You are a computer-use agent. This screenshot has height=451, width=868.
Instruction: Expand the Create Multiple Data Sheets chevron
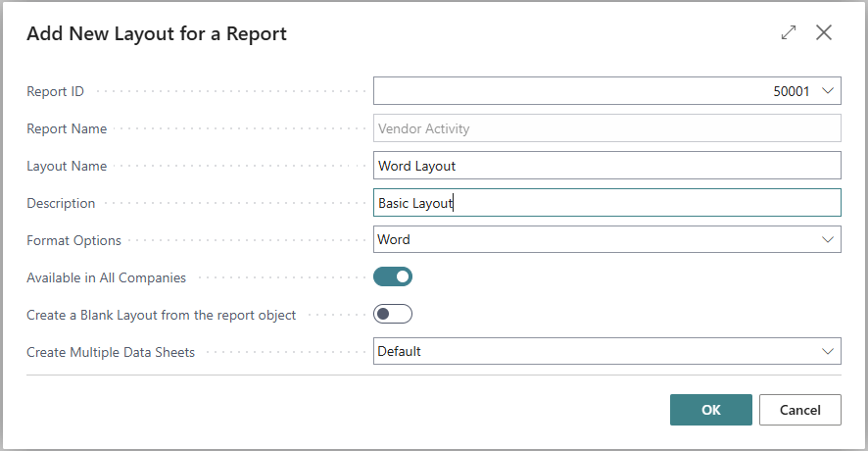[x=828, y=351]
